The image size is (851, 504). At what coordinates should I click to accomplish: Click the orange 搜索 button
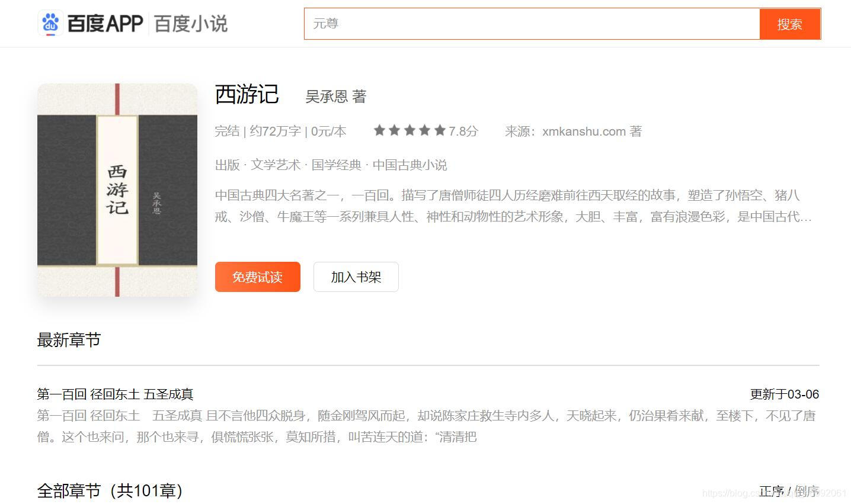(790, 24)
